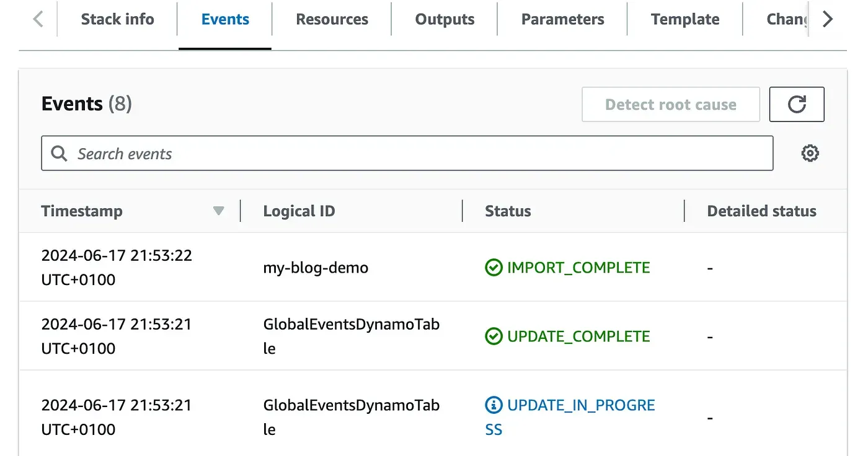This screenshot has height=456, width=868.
Task: Open the Resources tab
Action: pos(332,19)
